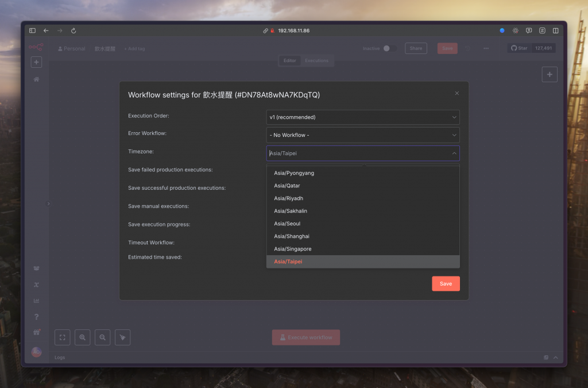Expand the left sidebar chevron
This screenshot has width=588, height=388.
(48, 203)
